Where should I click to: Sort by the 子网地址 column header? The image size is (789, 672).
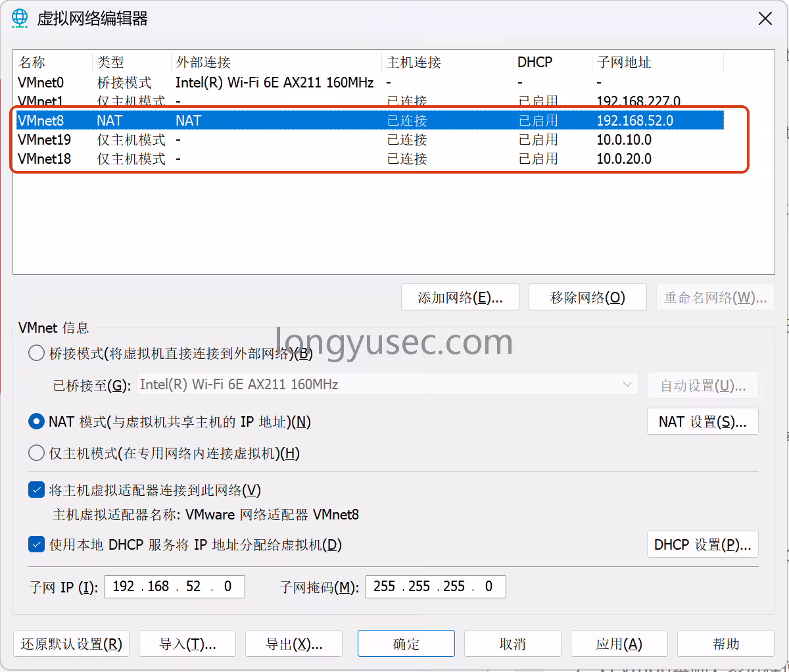click(623, 62)
